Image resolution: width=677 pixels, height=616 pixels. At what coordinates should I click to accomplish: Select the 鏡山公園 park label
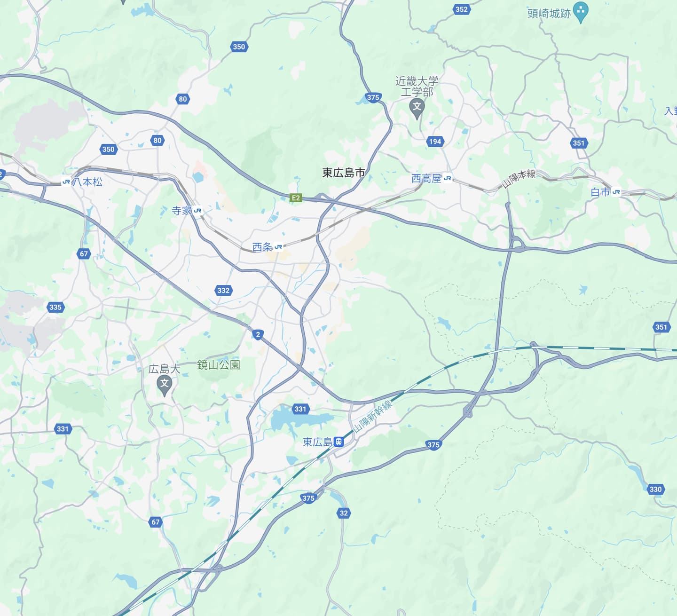[x=219, y=364]
